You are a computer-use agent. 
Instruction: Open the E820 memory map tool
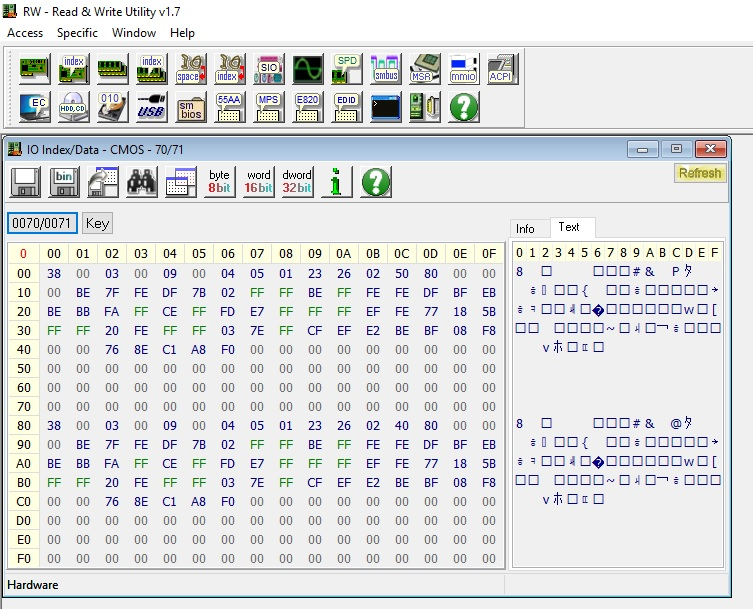coord(307,106)
